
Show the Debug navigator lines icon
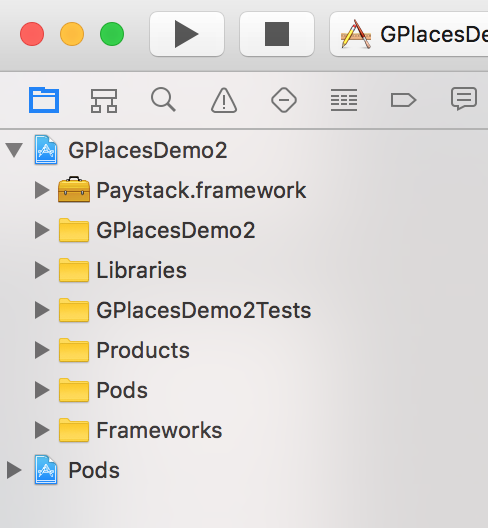(x=344, y=100)
